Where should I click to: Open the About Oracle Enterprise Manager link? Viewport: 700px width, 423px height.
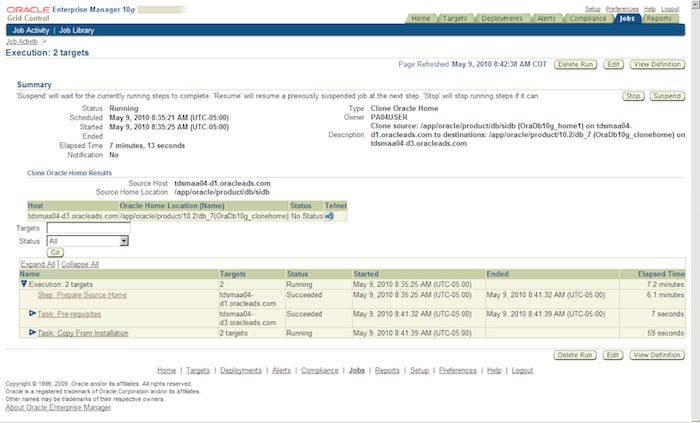[58, 407]
